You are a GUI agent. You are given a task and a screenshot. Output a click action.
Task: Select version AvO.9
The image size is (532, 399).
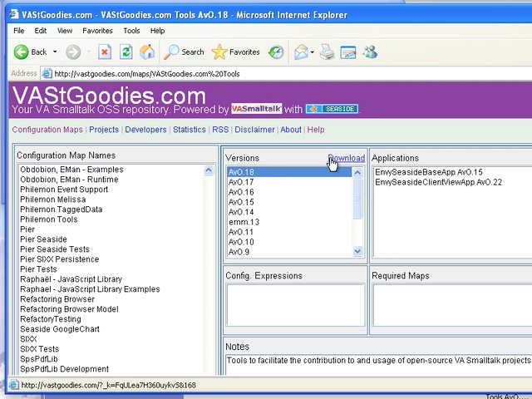pyautogui.click(x=289, y=252)
